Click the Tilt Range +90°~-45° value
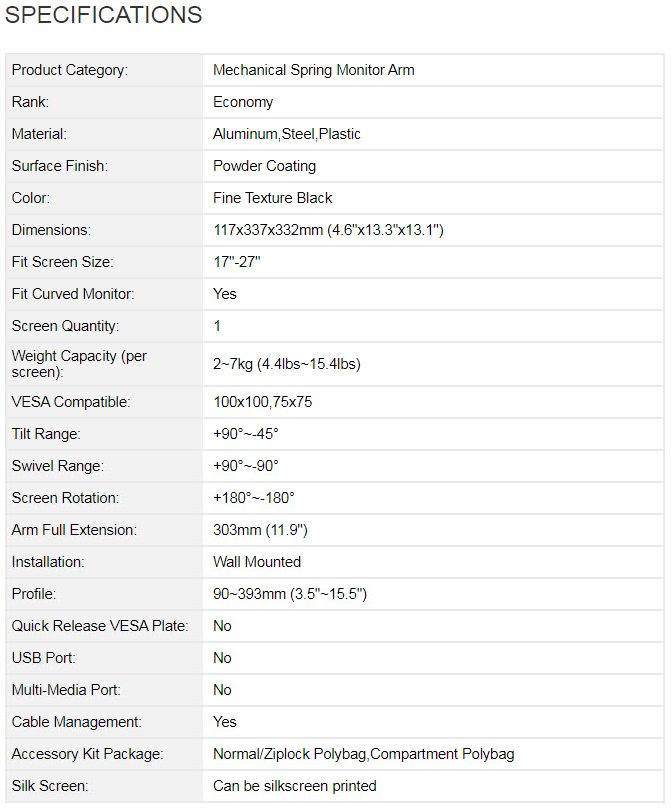The width and height of the screenshot is (671, 808). point(246,434)
